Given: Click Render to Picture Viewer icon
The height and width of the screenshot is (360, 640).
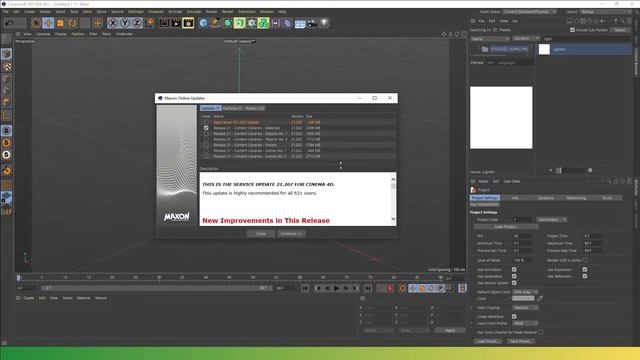Looking at the screenshot, I should pos(176,23).
